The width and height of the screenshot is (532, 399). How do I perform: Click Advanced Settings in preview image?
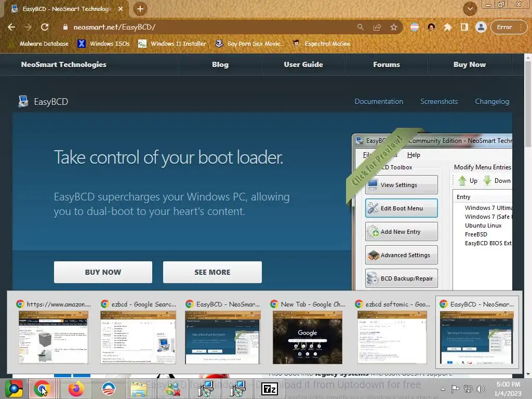click(x=402, y=255)
